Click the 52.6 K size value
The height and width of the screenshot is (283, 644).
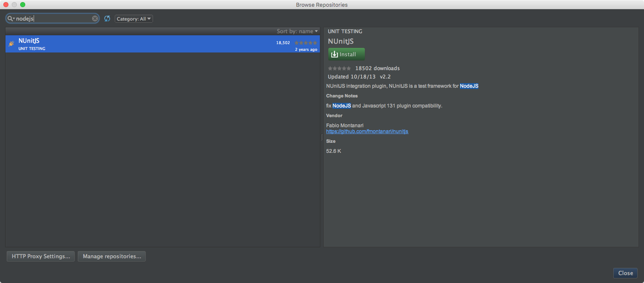pyautogui.click(x=333, y=151)
